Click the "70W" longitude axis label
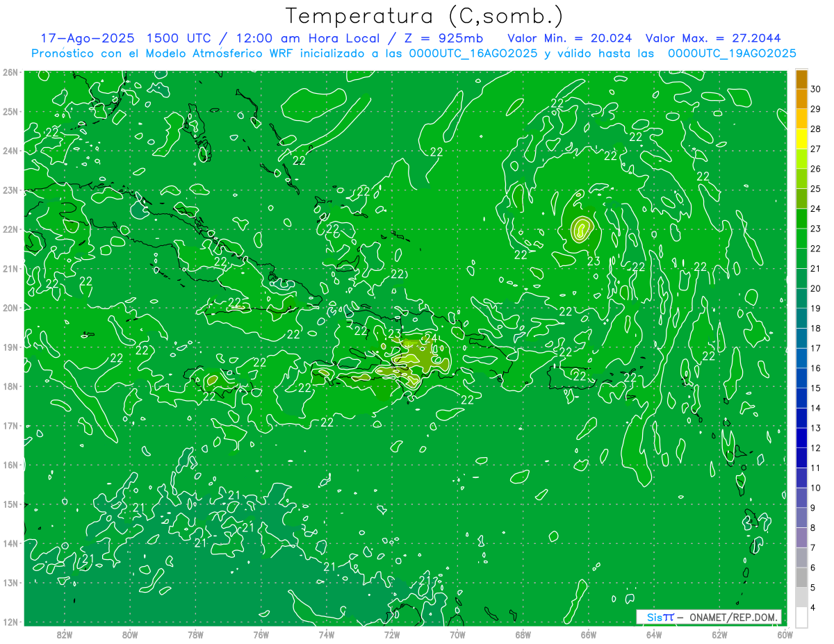Viewport: 834px width, 644px height. 457,634
